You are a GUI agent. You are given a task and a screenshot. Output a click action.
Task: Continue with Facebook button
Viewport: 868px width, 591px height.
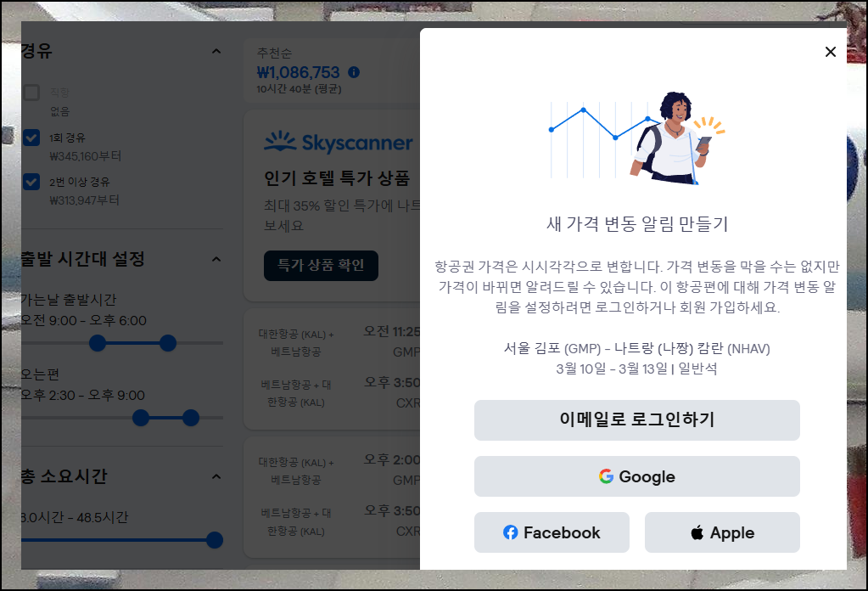552,532
